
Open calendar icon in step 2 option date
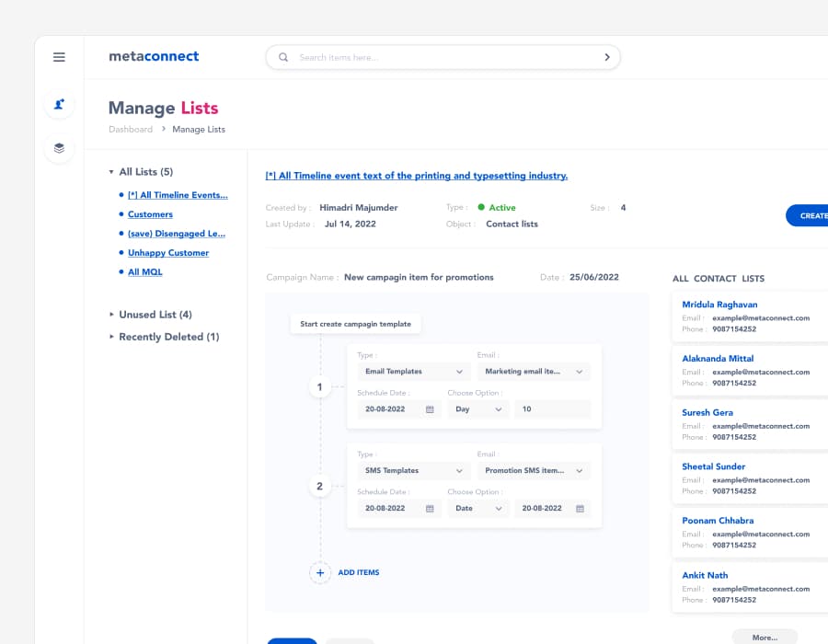point(580,509)
